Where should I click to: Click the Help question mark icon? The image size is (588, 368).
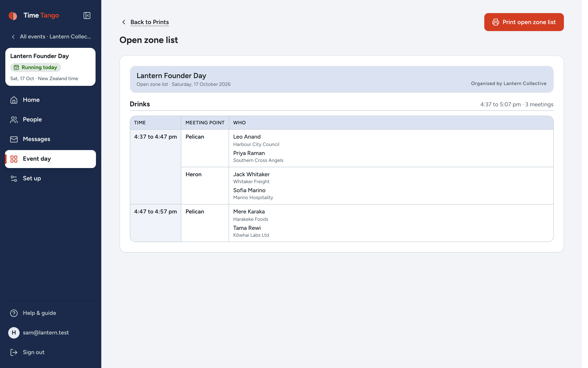14,313
